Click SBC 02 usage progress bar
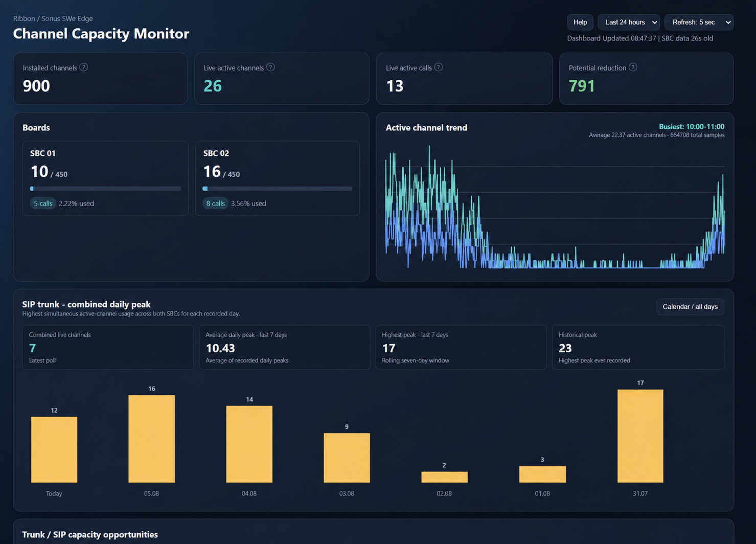Screen dimensions: 756x544 pos(277,189)
